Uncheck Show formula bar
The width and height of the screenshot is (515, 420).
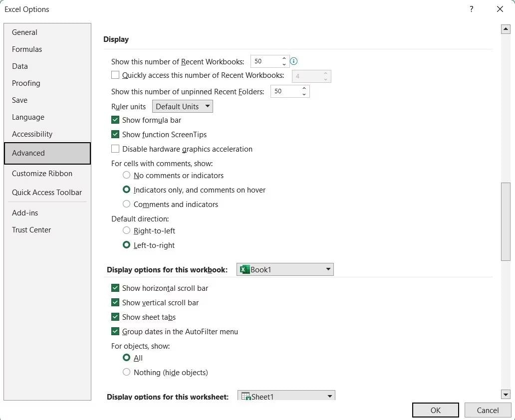(x=115, y=120)
